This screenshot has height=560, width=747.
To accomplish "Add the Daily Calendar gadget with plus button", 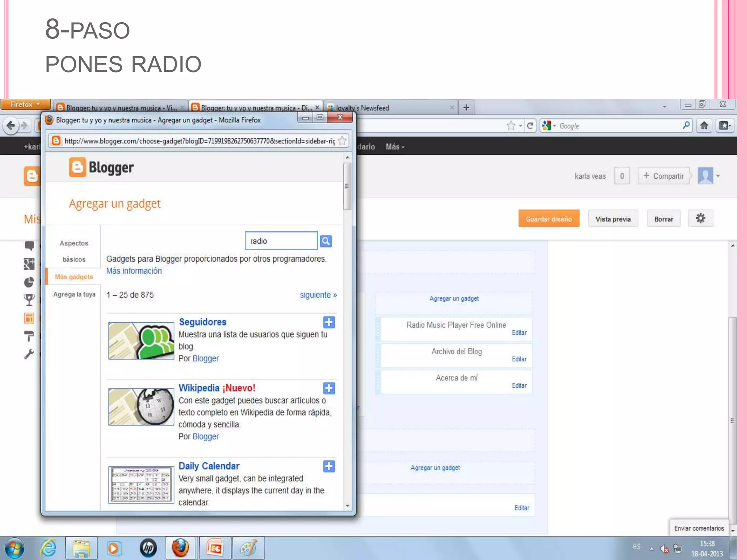I will click(329, 466).
